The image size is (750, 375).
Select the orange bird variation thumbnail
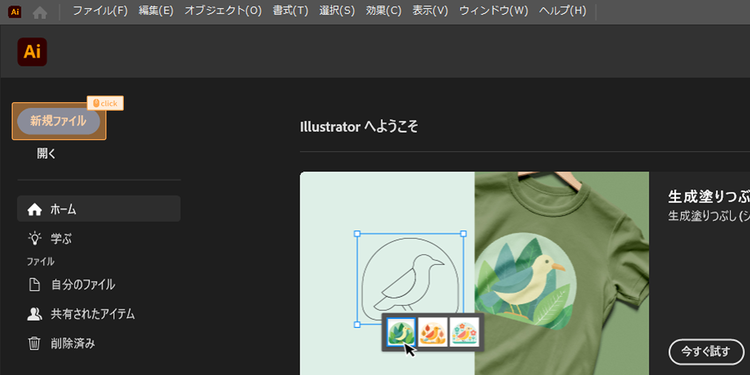pos(433,332)
